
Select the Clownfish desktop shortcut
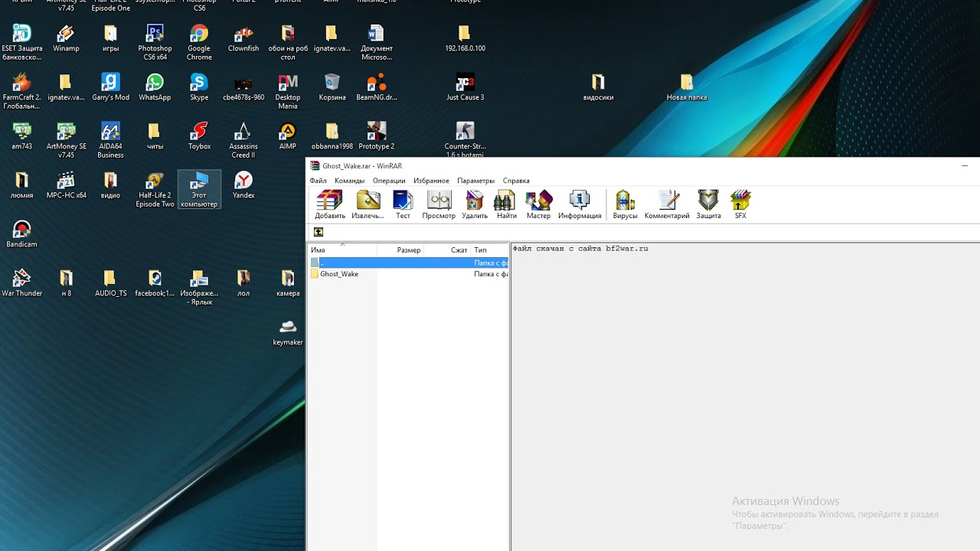(243, 38)
